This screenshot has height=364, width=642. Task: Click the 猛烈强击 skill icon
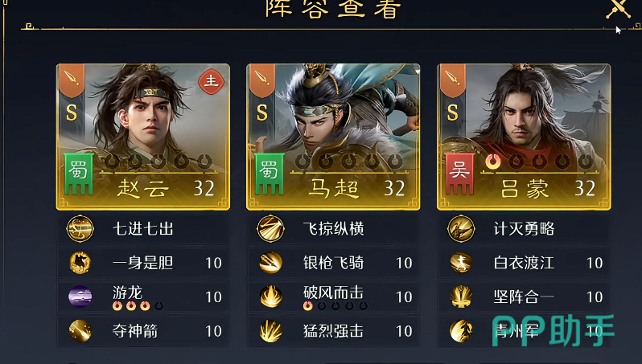point(270,331)
